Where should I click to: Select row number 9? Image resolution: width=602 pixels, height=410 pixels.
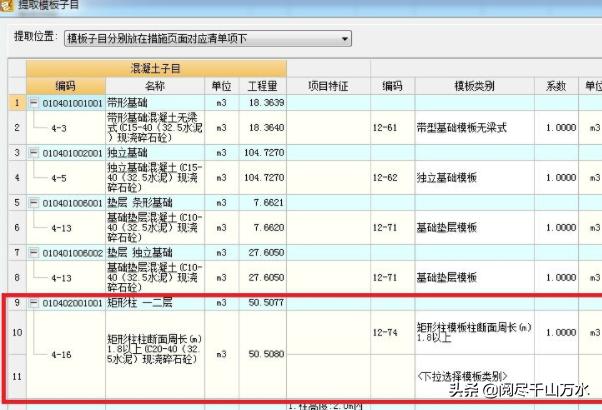pos(17,303)
